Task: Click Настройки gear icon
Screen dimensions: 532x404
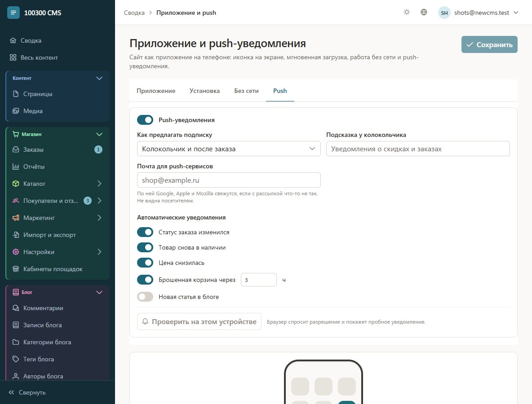Action: click(16, 252)
